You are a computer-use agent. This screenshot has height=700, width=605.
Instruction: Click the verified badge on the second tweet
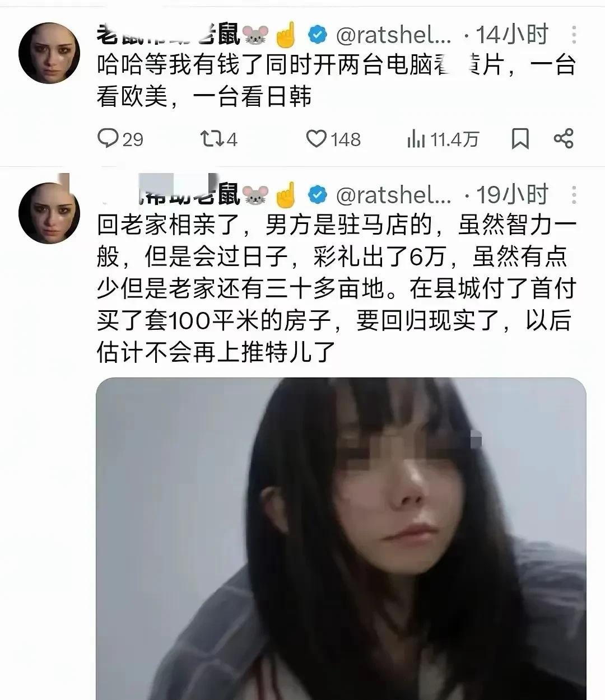318,194
